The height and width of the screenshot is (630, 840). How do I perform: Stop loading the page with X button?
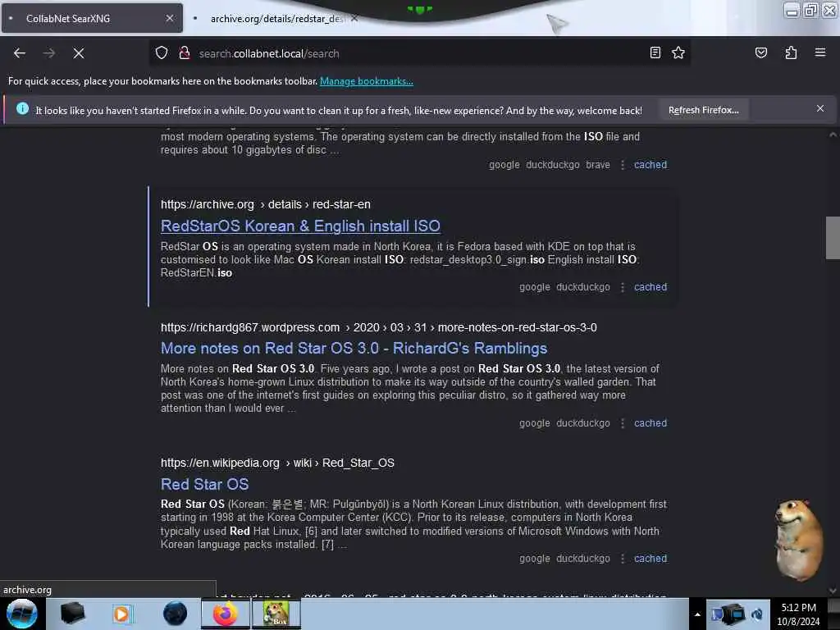coord(78,53)
